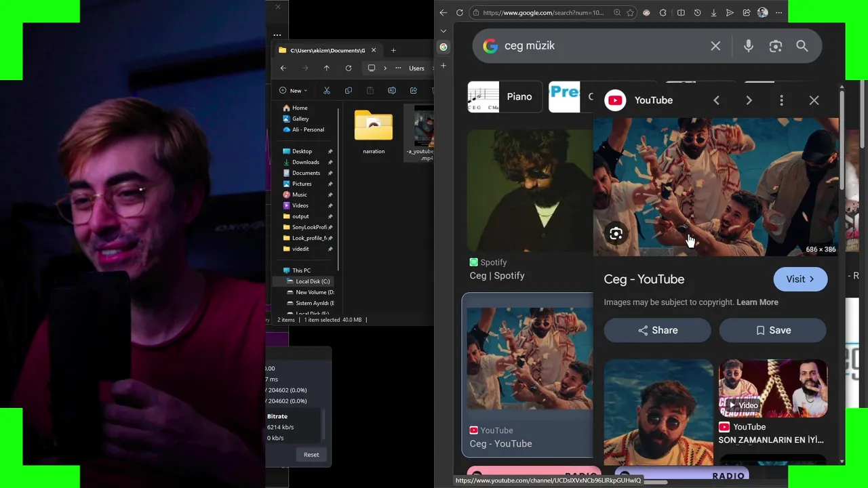Open the Ceg | Spotify result link
This screenshot has width=868, height=488.
(x=497, y=276)
